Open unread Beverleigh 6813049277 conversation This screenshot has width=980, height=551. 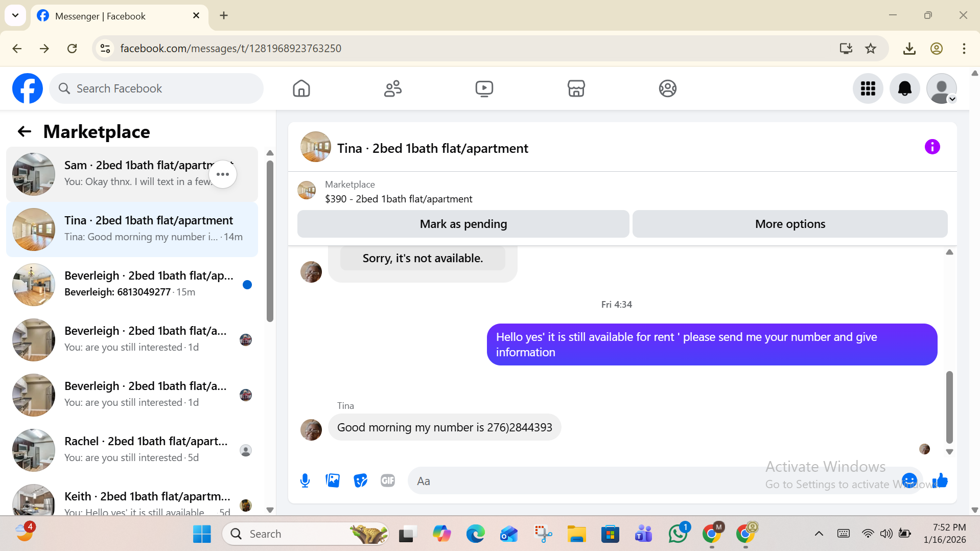132,285
